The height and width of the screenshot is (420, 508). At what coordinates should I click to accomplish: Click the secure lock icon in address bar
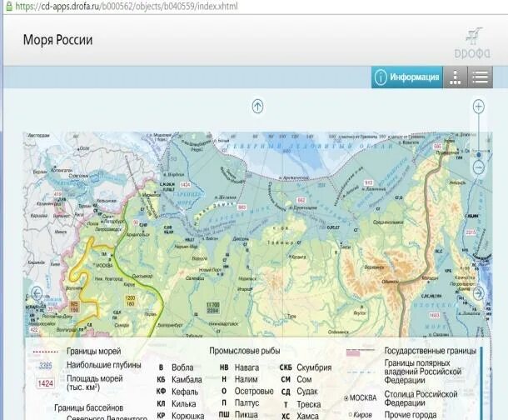point(9,6)
